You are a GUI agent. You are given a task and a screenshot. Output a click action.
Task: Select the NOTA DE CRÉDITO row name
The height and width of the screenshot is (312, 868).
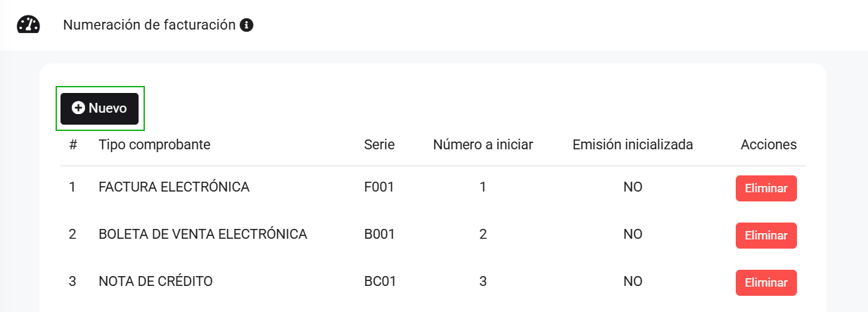point(155,282)
